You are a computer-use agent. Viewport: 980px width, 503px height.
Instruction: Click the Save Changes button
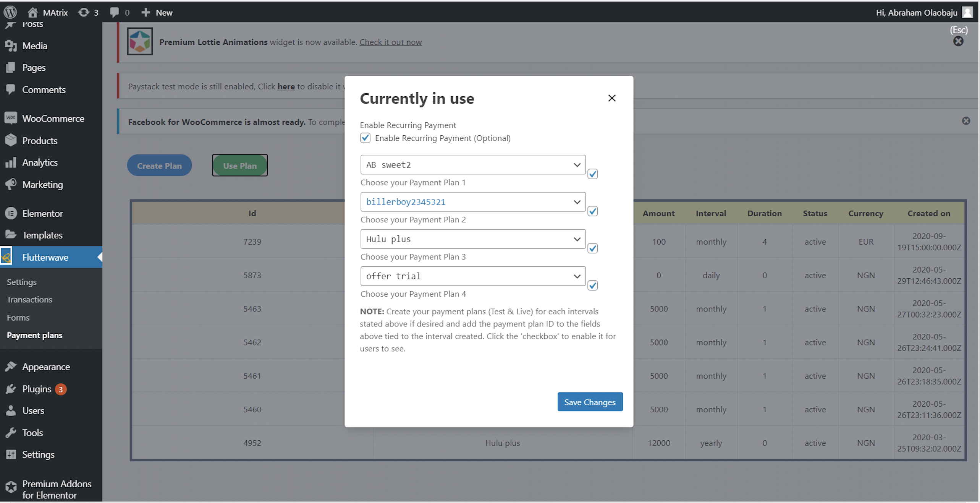tap(590, 402)
